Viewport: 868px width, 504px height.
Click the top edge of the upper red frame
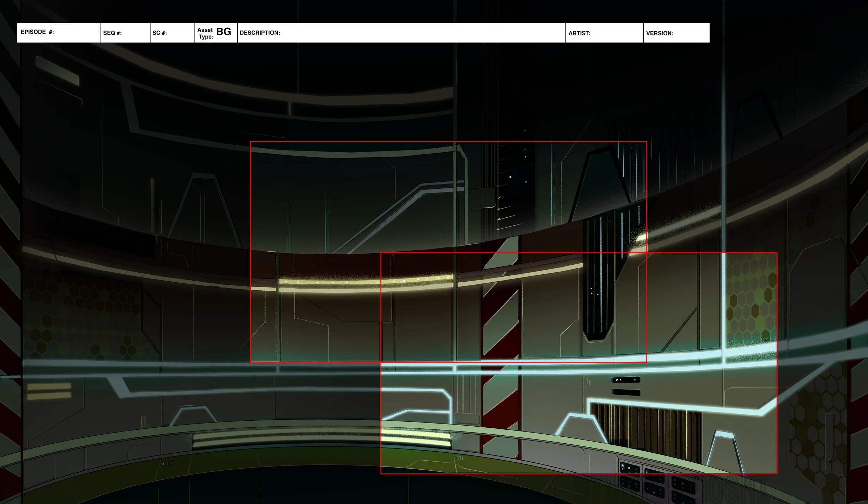tap(448, 142)
